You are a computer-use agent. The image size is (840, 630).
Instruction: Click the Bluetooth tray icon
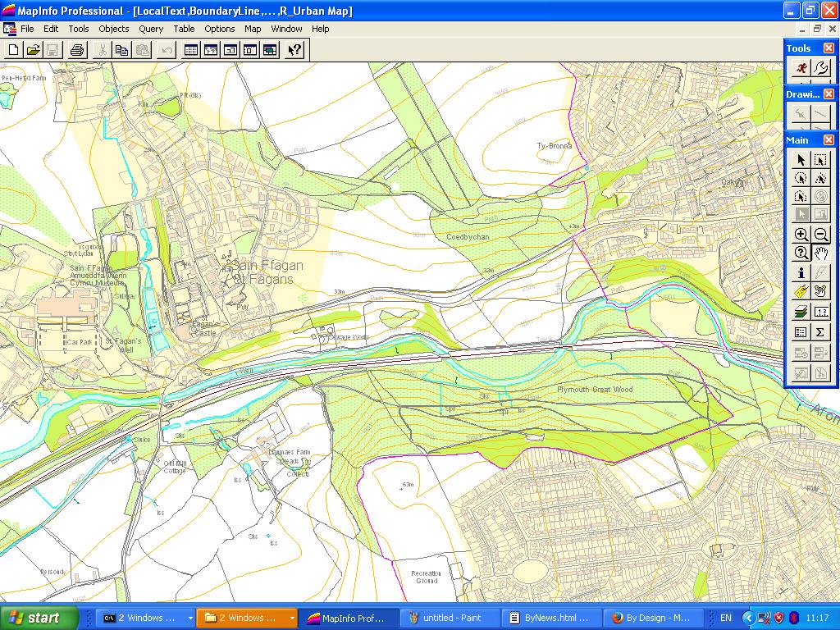(794, 619)
